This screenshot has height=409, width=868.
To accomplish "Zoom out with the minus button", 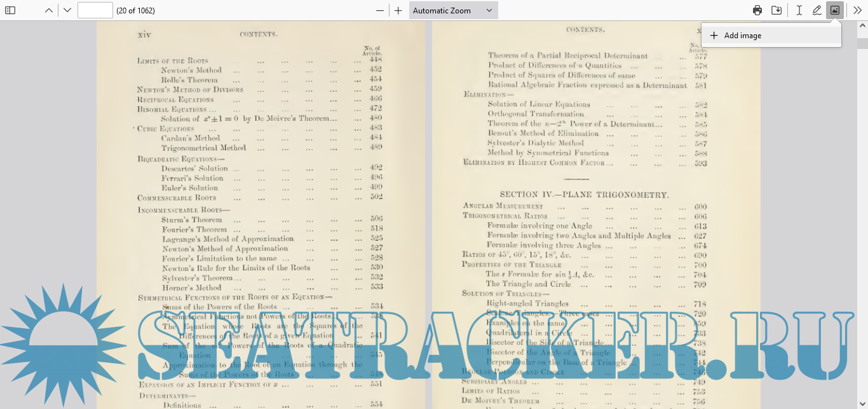I will point(380,10).
